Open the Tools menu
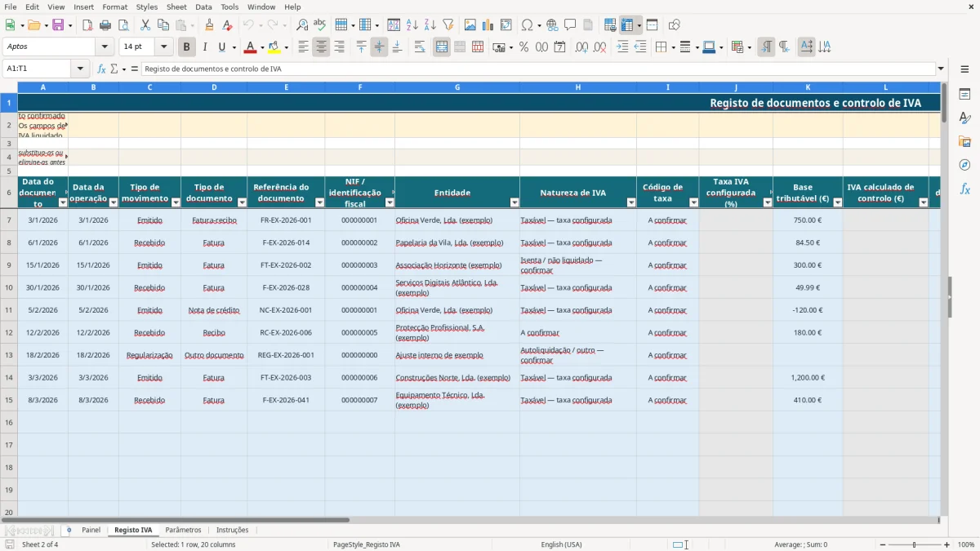 [229, 7]
